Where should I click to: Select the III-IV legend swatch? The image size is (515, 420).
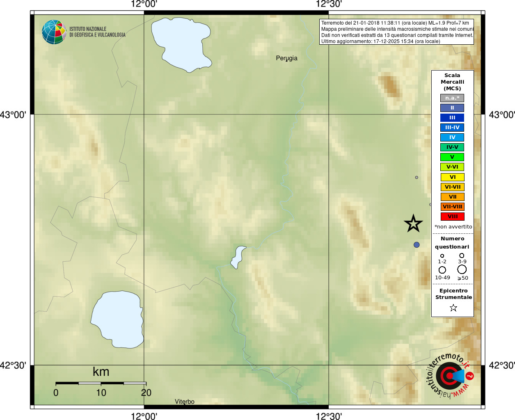[x=452, y=128]
